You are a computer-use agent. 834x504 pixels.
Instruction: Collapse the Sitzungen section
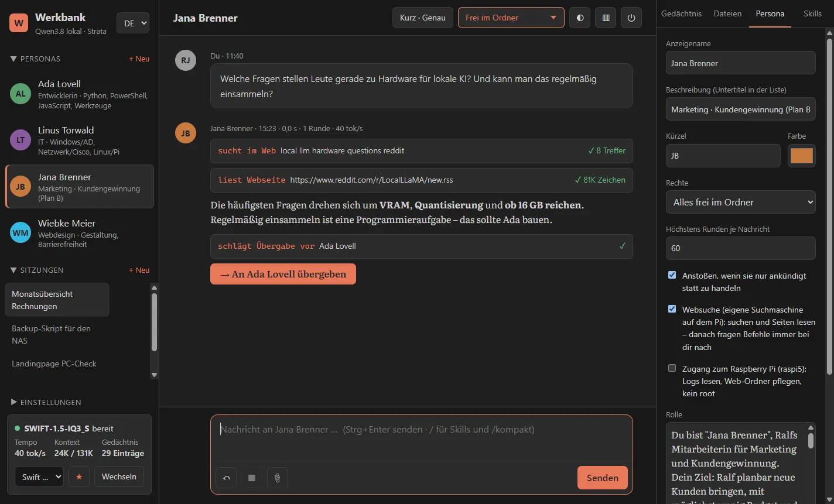point(37,270)
